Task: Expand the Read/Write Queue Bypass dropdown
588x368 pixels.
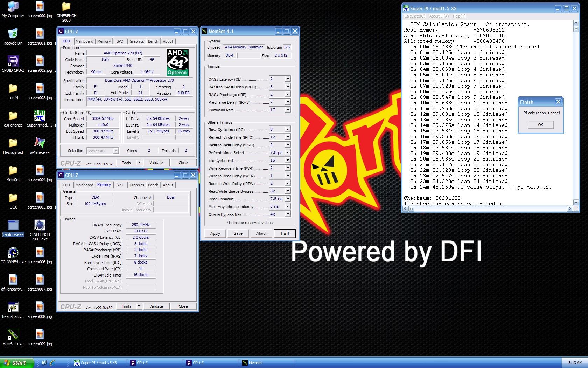Action: [x=287, y=191]
